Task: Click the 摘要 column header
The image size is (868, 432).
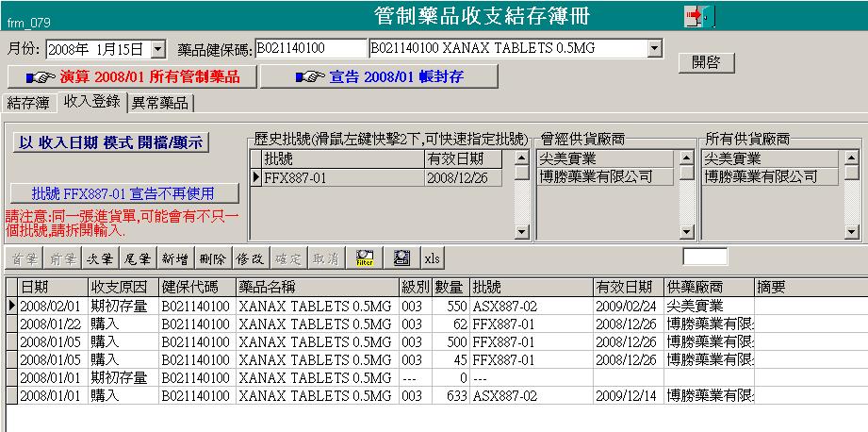Action: click(811, 287)
